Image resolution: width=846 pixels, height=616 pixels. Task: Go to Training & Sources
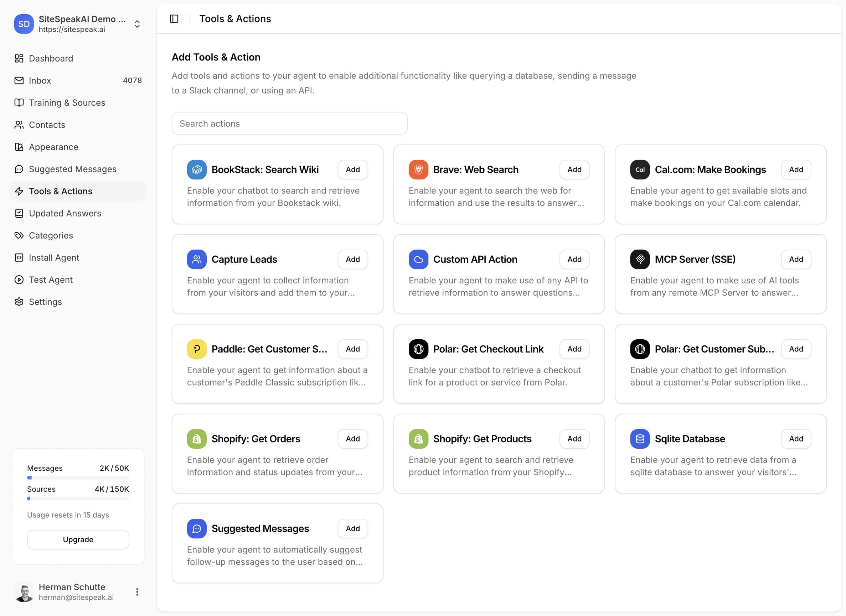67,103
